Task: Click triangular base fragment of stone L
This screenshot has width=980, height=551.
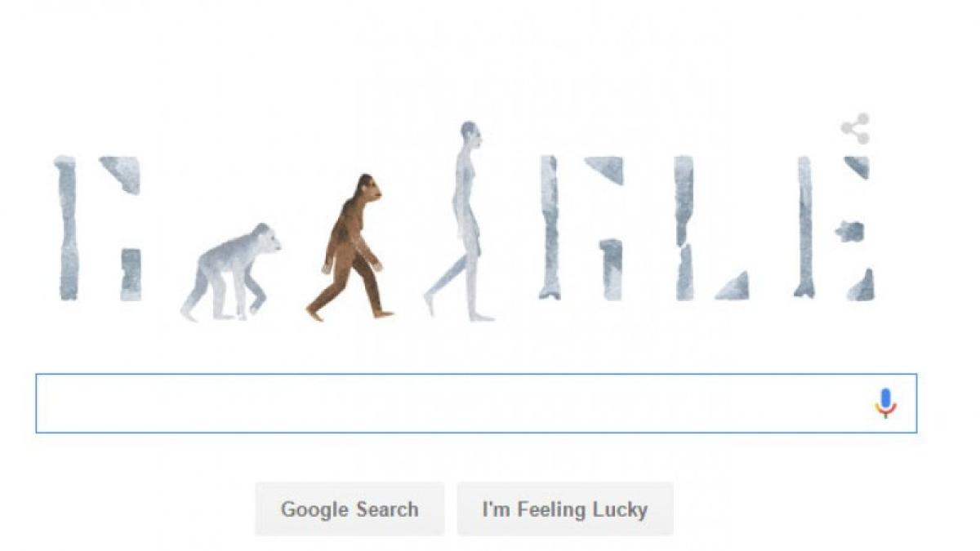Action: pos(733,286)
